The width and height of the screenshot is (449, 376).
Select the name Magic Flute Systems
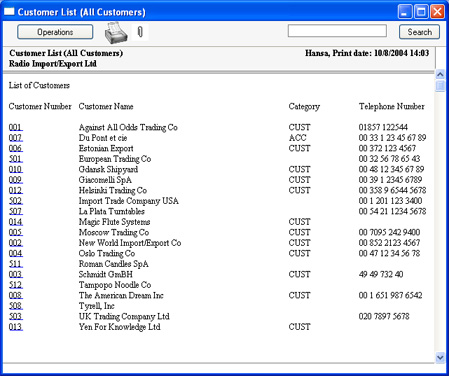pyautogui.click(x=114, y=222)
